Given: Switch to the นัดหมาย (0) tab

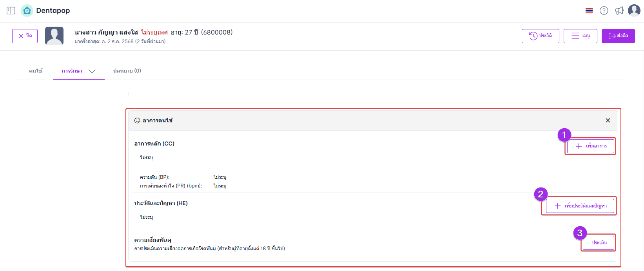Looking at the screenshot, I should click(x=127, y=71).
